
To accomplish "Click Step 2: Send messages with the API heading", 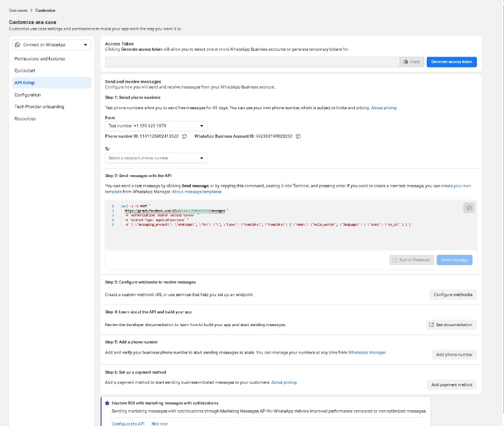I will pyautogui.click(x=138, y=176).
